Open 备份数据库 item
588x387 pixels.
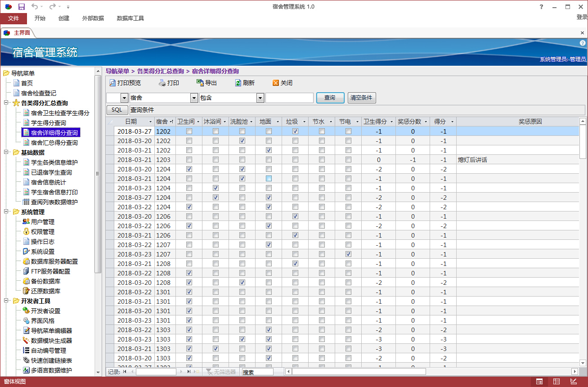(x=45, y=281)
